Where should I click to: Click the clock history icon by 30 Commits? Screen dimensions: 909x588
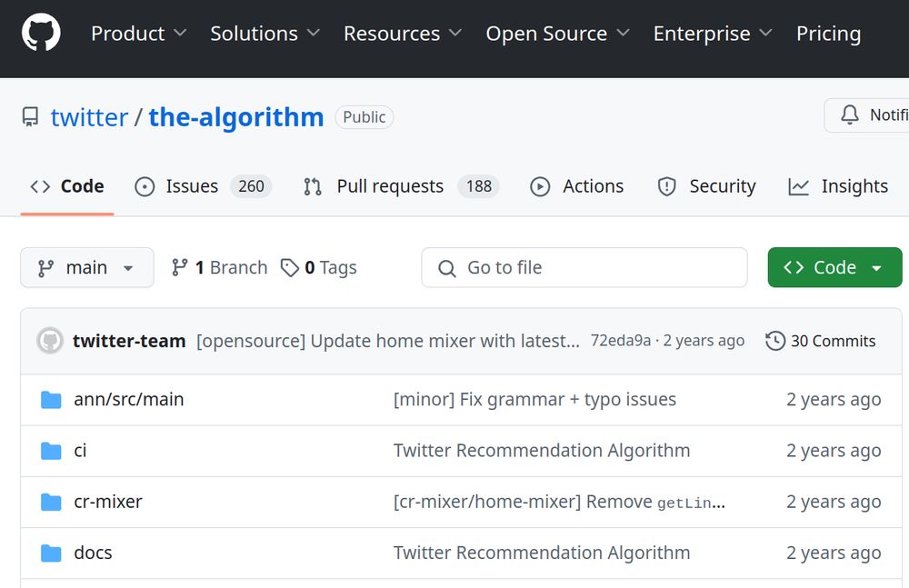pos(775,341)
